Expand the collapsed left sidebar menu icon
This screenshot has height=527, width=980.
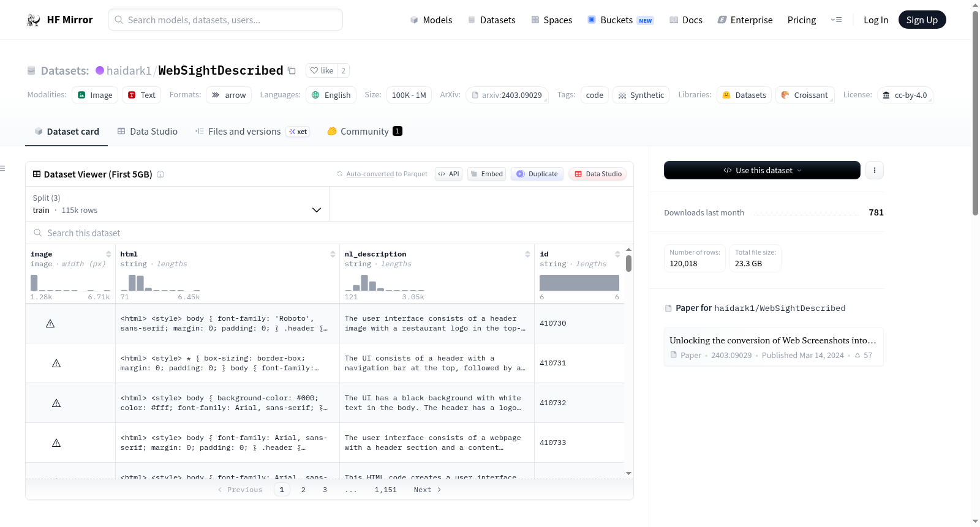pos(2,168)
